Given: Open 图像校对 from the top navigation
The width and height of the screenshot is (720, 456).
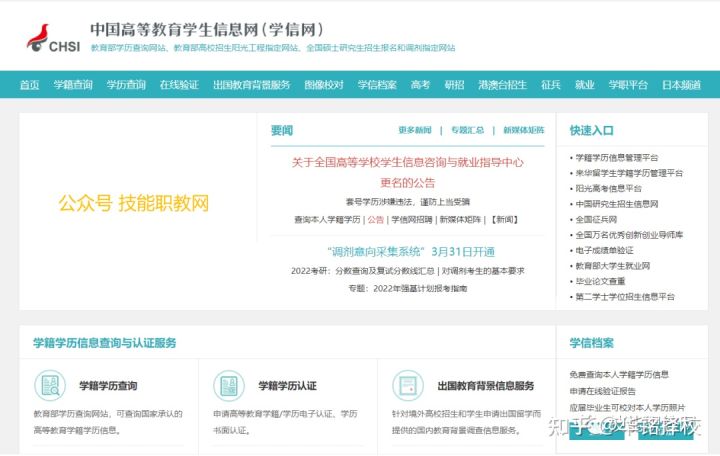Looking at the screenshot, I should click(324, 85).
